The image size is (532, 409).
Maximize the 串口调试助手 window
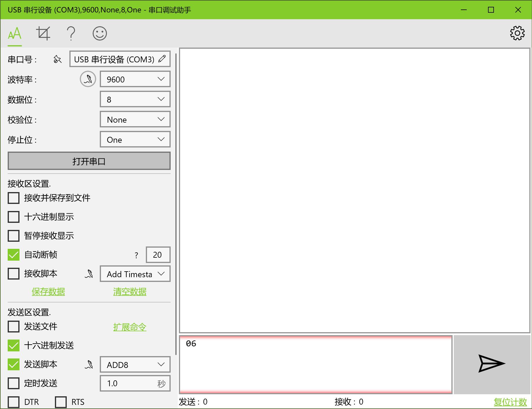tap(491, 10)
